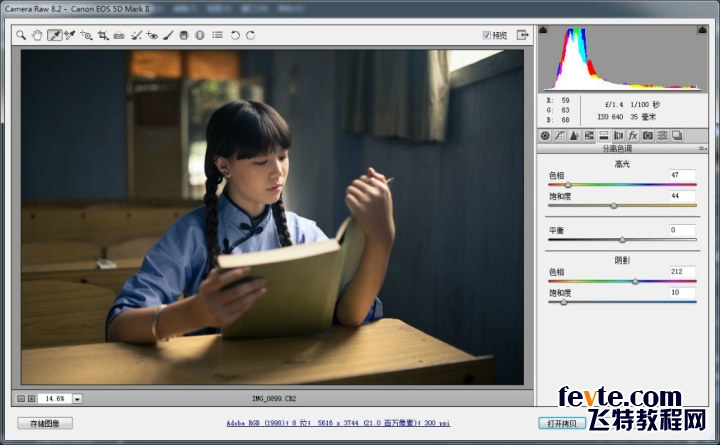Zoom out with the minus button
The width and height of the screenshot is (720, 445).
coord(21,399)
